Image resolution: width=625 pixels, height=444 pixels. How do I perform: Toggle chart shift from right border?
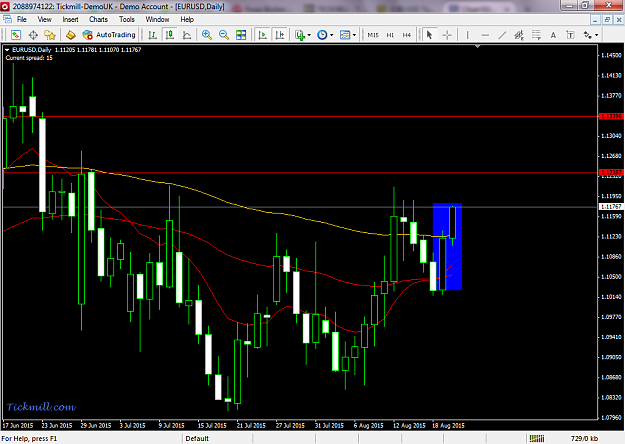point(280,35)
